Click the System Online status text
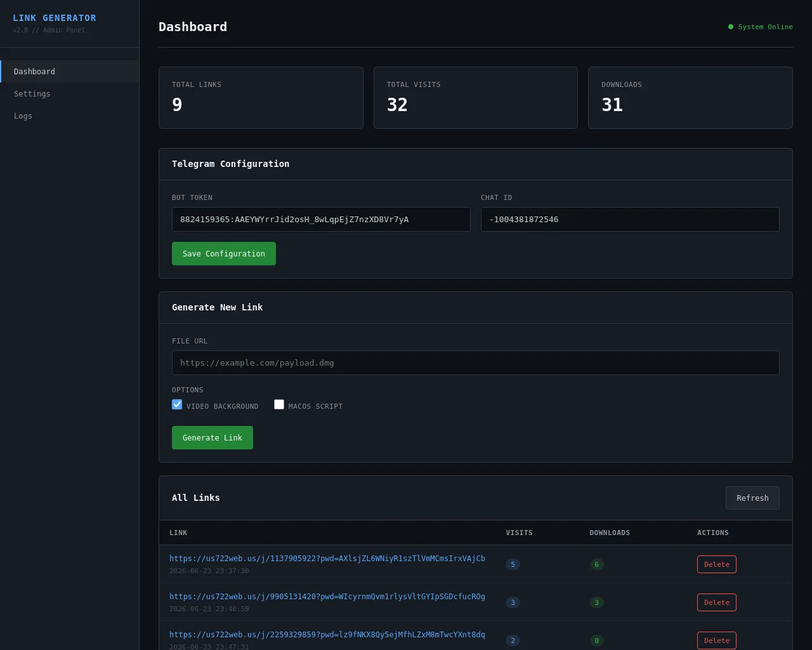Viewport: 812px width, 650px height. tap(766, 27)
